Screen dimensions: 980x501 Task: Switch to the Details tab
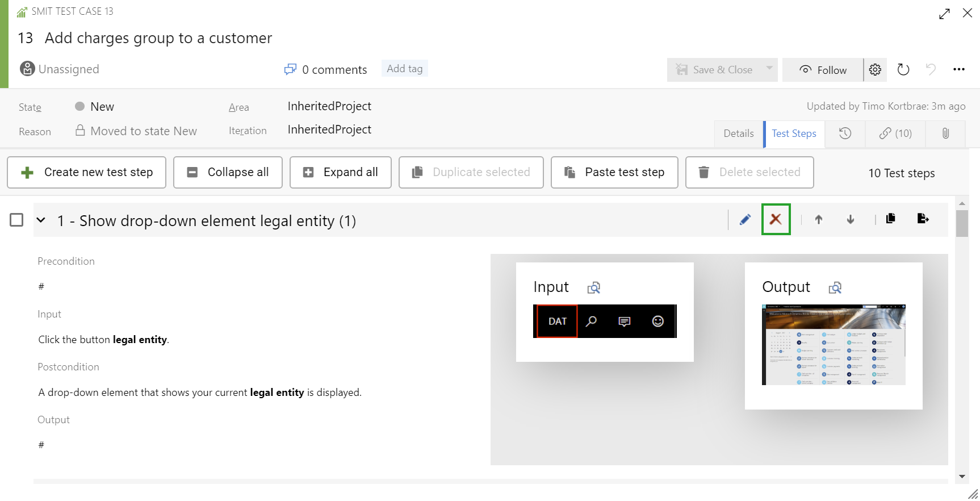click(738, 133)
